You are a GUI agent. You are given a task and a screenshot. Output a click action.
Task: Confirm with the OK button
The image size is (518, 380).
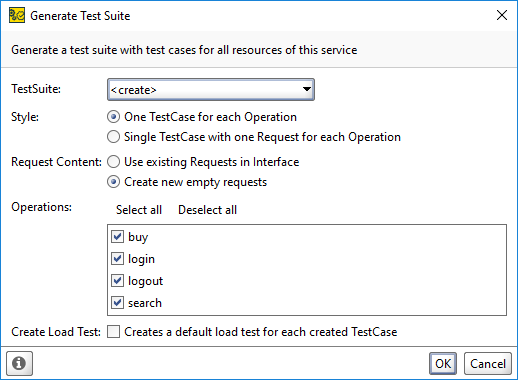tap(443, 363)
